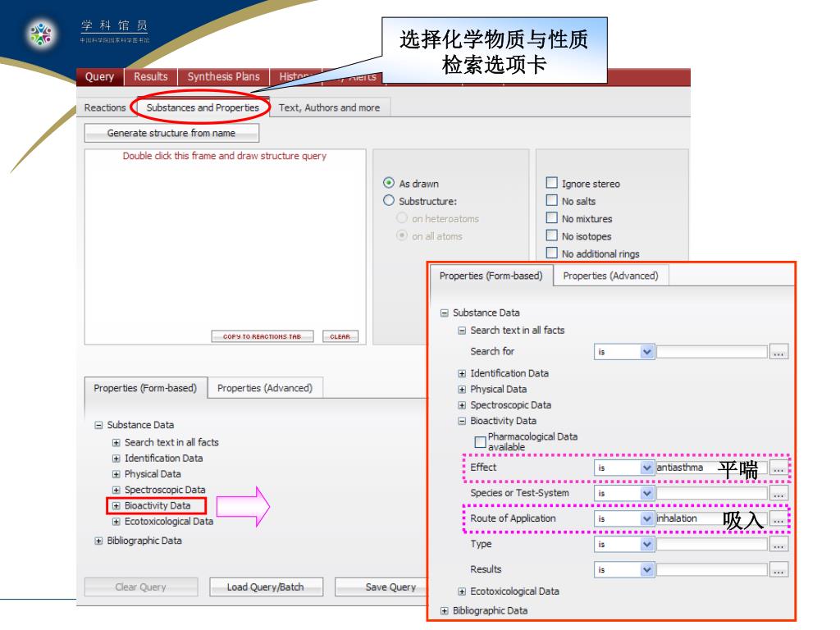Click the structure query drawing frame
The height and width of the screenshot is (630, 840).
[x=225, y=246]
